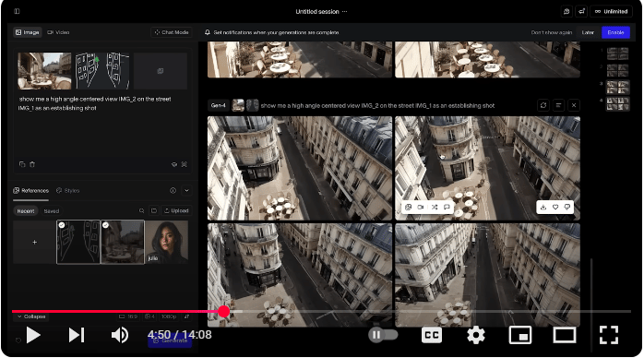This screenshot has width=644, height=358.
Task: Select the building sketch reference in prompt
Action: (x=102, y=71)
